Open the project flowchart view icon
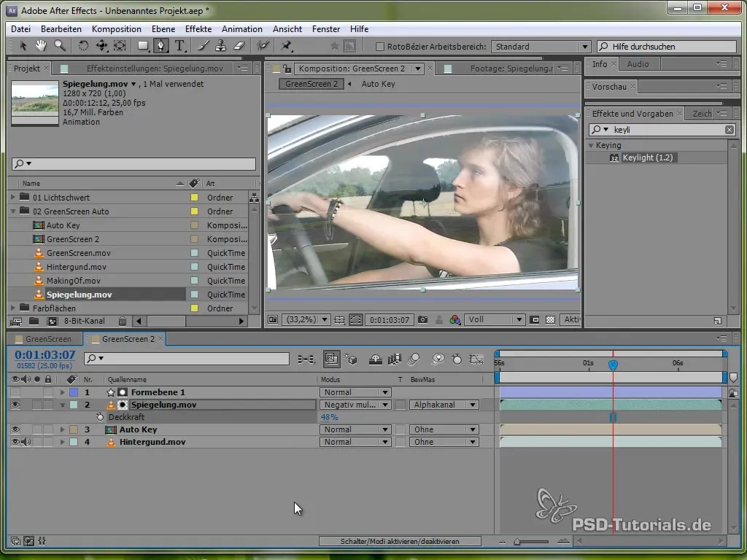 (254, 198)
